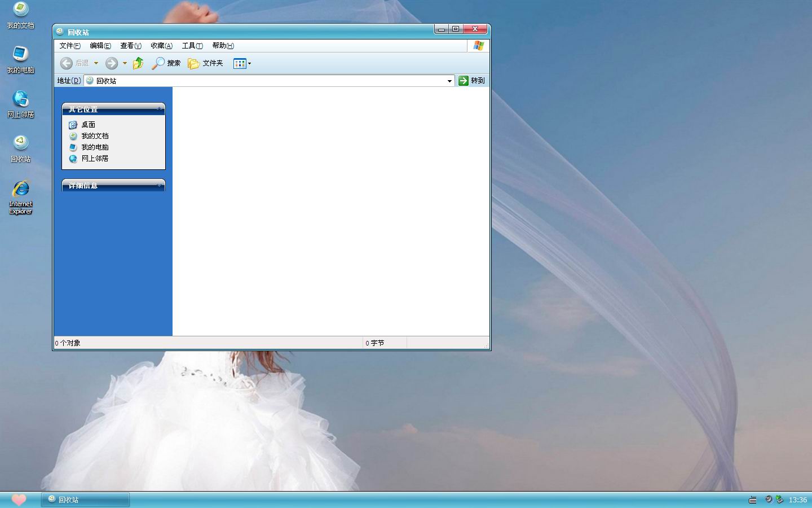
Task: Open the heart-shaped Start button
Action: click(19, 500)
